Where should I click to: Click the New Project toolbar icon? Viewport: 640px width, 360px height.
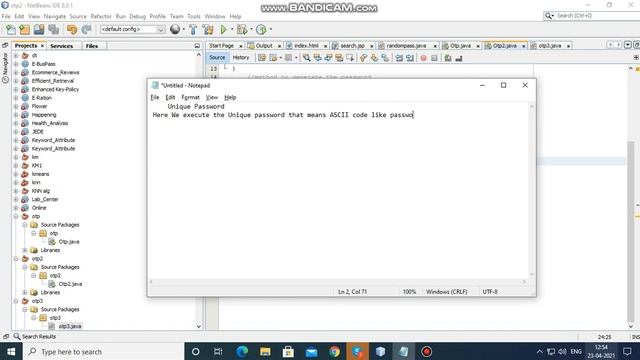[24, 29]
